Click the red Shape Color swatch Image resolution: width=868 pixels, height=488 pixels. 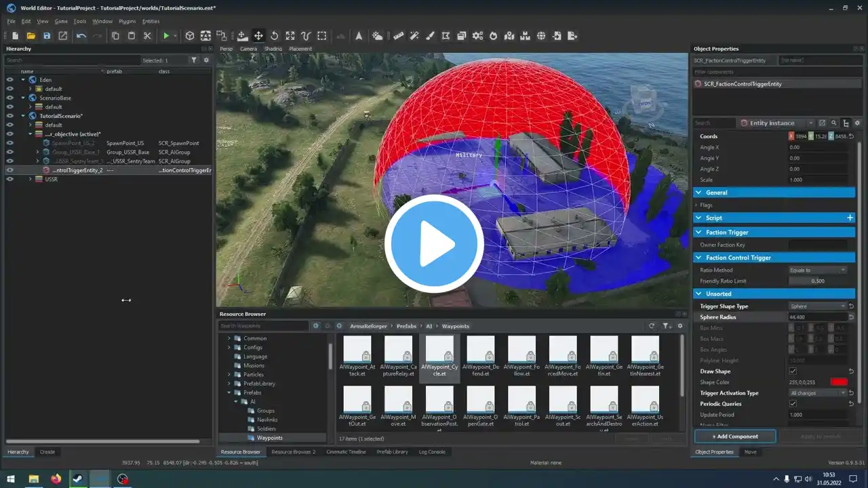tap(839, 382)
